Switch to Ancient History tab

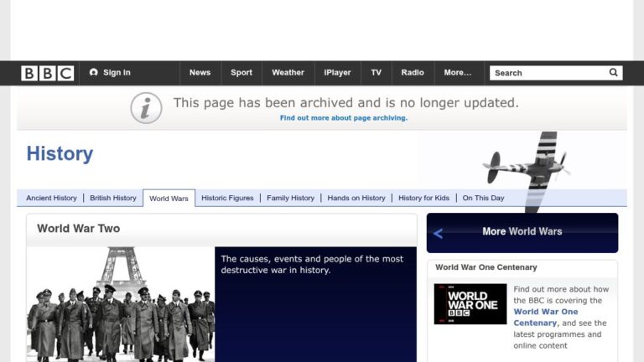(x=51, y=198)
